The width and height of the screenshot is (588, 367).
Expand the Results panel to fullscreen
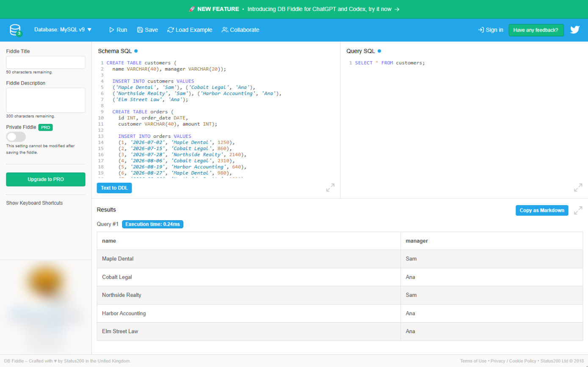578,211
